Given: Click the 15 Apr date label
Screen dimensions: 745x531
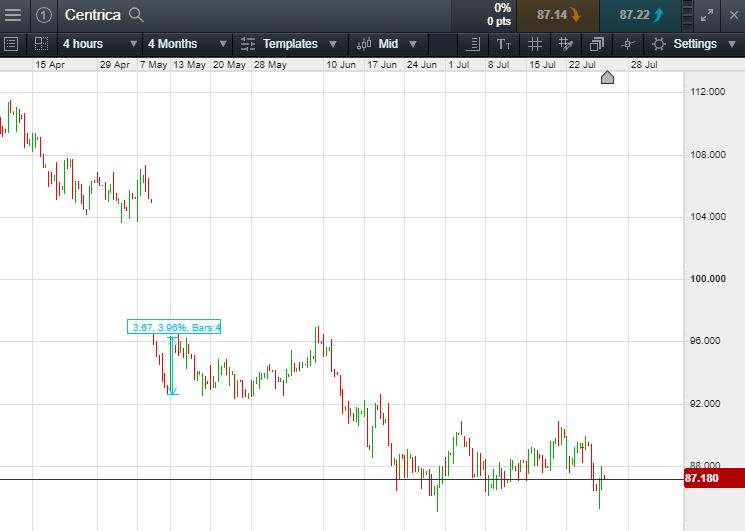Looking at the screenshot, I should (x=50, y=65).
